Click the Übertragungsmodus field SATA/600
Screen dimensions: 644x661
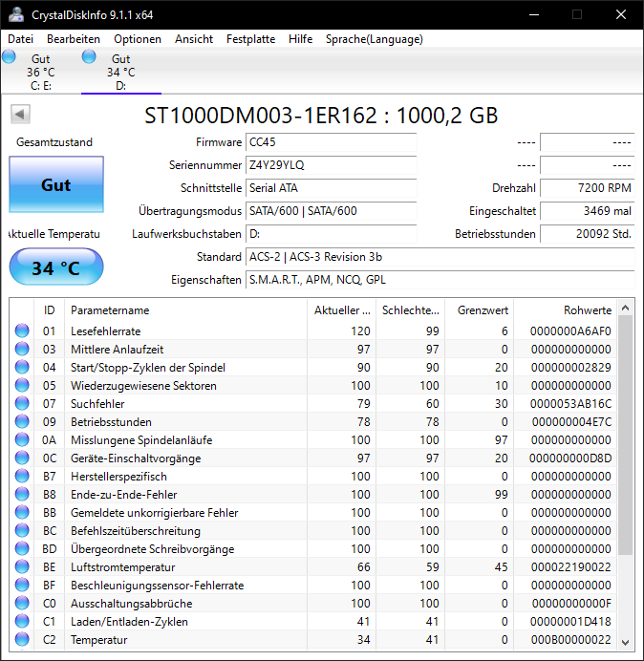pos(331,211)
